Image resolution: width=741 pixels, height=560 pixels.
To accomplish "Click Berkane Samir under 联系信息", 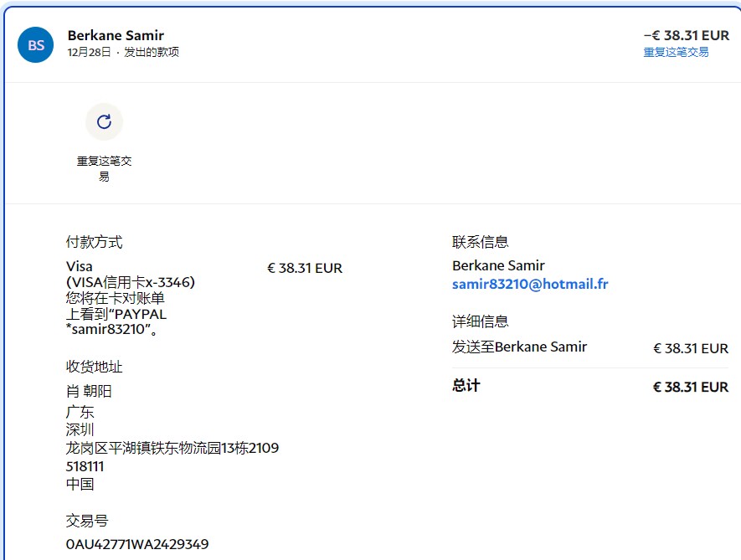I will coord(498,265).
